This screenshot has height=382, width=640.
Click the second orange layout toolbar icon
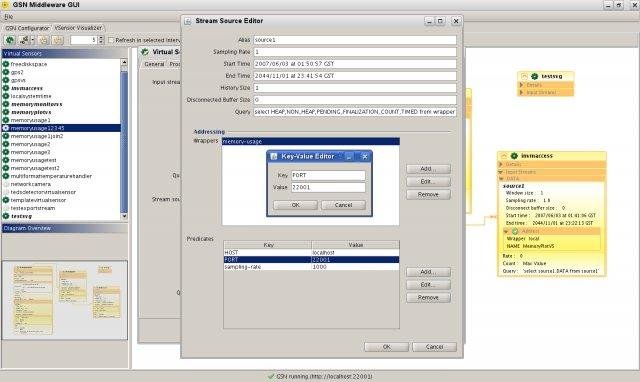58,40
